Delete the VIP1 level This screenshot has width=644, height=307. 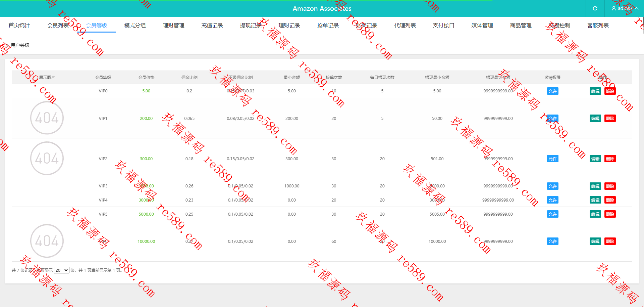[x=610, y=118]
